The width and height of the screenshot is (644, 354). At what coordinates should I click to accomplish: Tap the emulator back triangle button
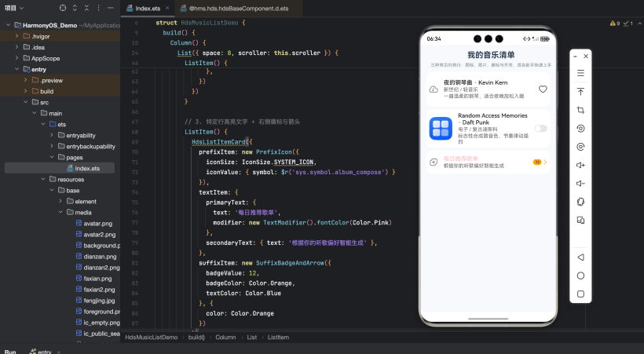click(x=580, y=257)
